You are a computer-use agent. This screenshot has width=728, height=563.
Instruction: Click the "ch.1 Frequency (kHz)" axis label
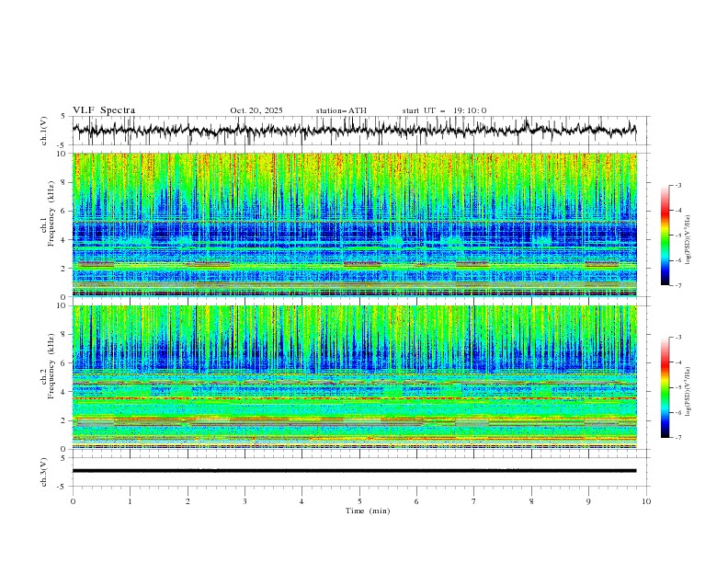47,213
